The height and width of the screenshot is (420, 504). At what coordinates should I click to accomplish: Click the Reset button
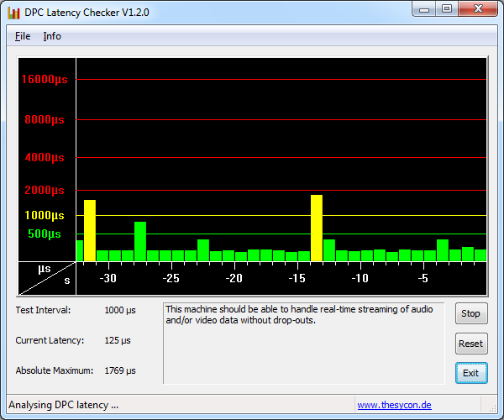pos(471,344)
